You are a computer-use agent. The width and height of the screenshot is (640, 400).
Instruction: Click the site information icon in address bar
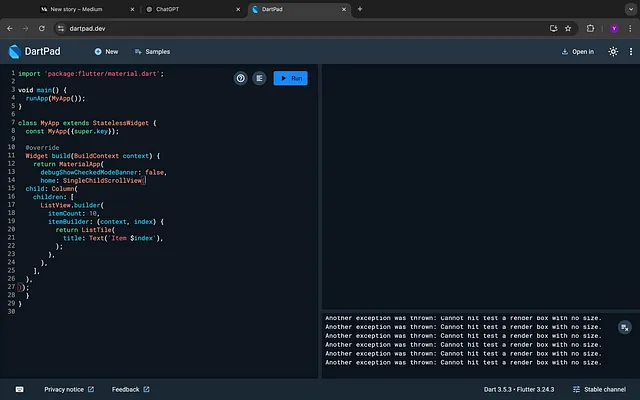pyautogui.click(x=61, y=28)
